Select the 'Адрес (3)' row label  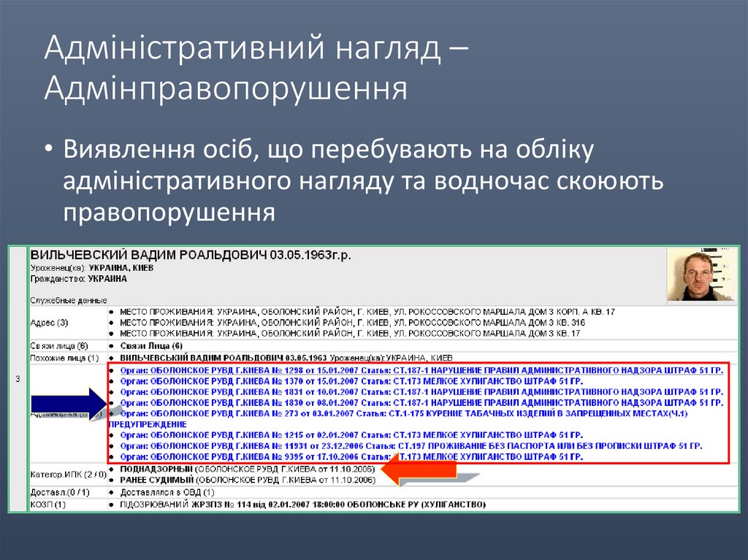[x=50, y=322]
